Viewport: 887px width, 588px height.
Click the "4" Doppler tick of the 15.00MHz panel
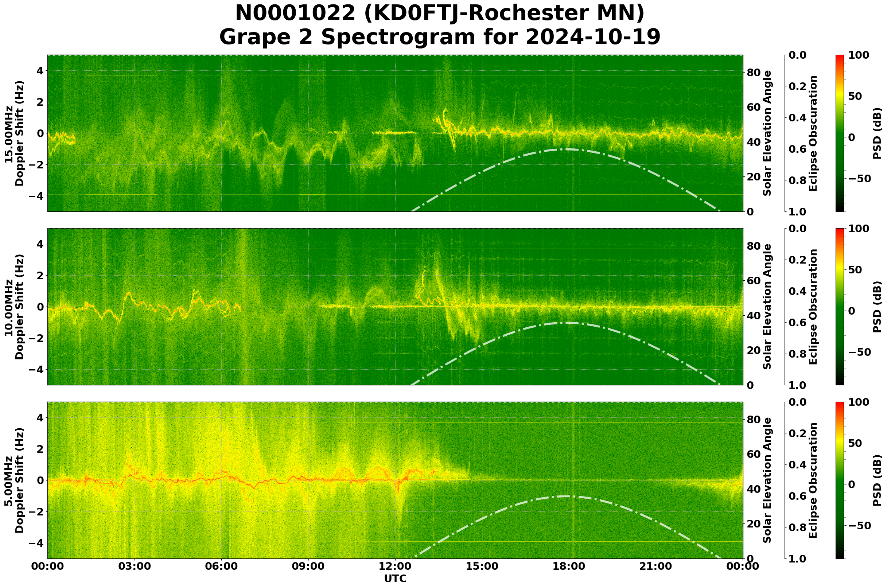click(40, 71)
